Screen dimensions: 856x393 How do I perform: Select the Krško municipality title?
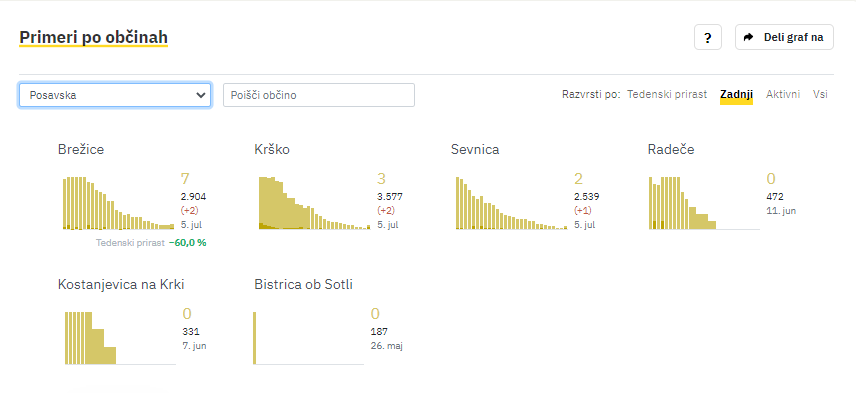[x=272, y=149]
